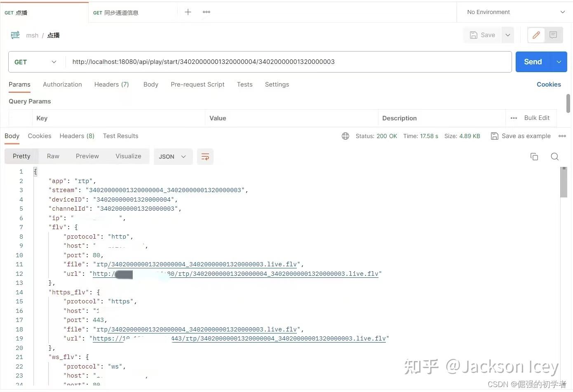Toggle line wrapping icon beside JSON dropdown
The width and height of the screenshot is (573, 392).
tap(205, 157)
